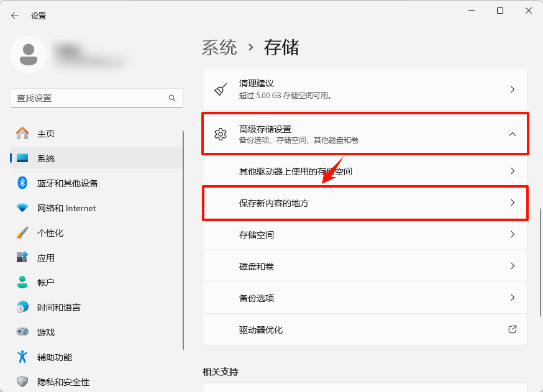Open 保存新内容的地方 settings
Image resolution: width=543 pixels, height=392 pixels.
tap(365, 203)
